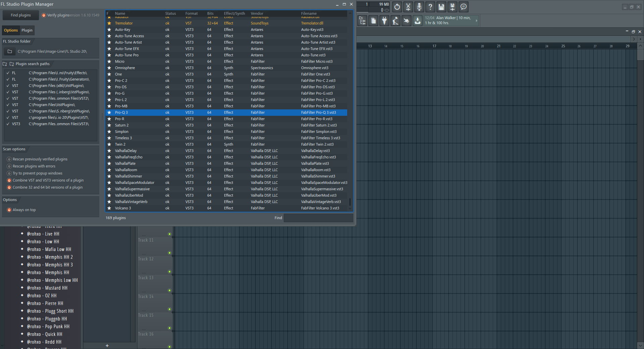Click folder icon next to Plugin search paths
Screen dimensions: 644x349
pyautogui.click(x=12, y=64)
